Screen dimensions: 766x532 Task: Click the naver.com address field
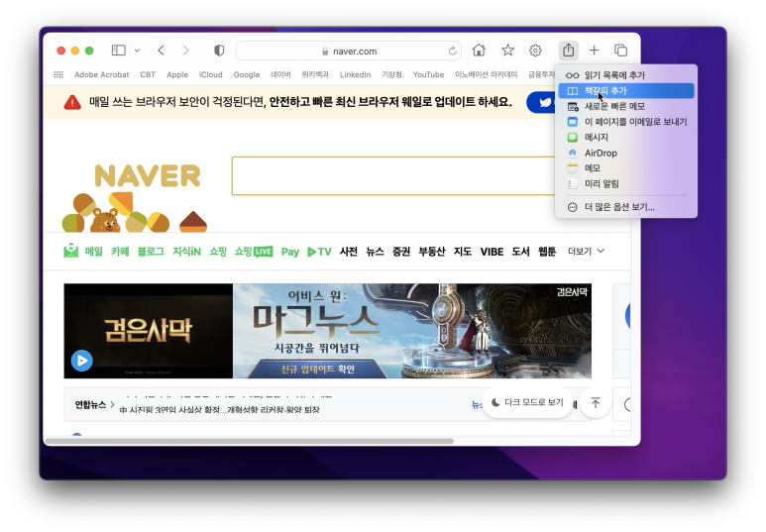click(x=349, y=51)
